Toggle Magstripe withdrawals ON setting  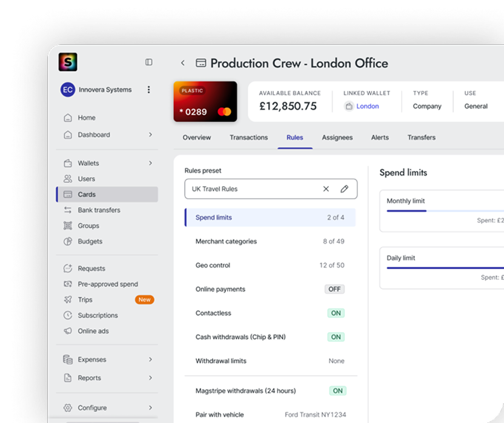click(x=337, y=391)
